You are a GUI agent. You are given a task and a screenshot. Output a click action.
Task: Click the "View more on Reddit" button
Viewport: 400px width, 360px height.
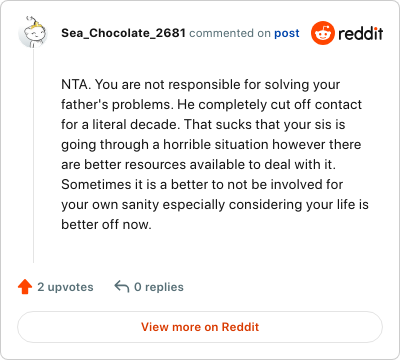(x=200, y=327)
